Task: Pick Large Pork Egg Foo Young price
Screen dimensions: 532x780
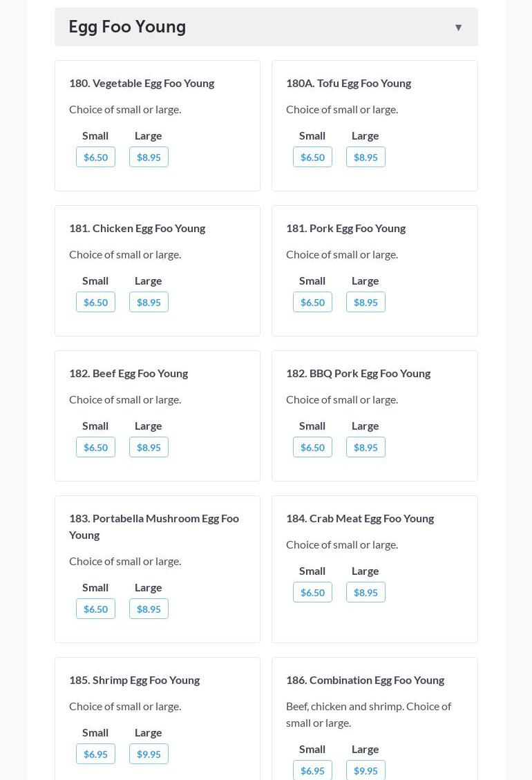Action: click(x=365, y=302)
